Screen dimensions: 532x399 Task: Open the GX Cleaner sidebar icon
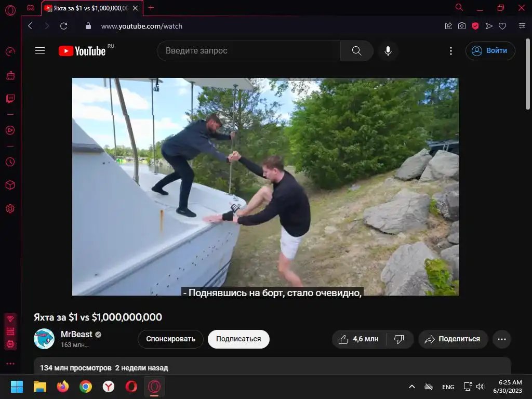pos(10,75)
